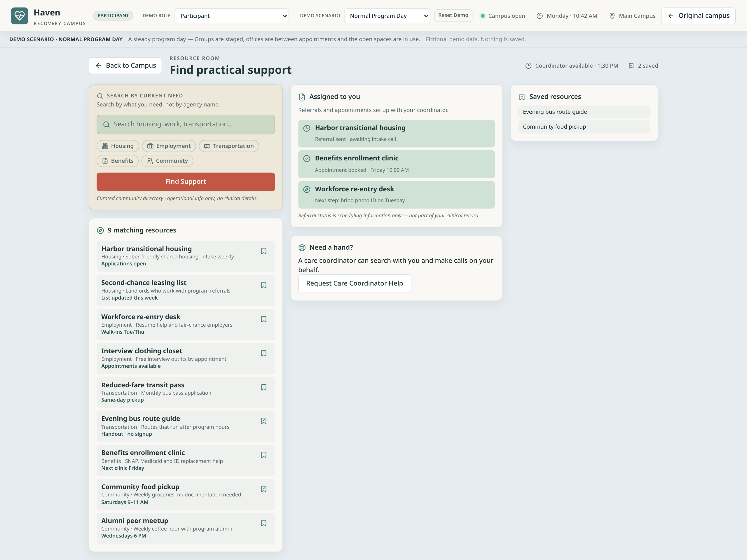Click bookmark icon next to 2 saved

click(631, 66)
